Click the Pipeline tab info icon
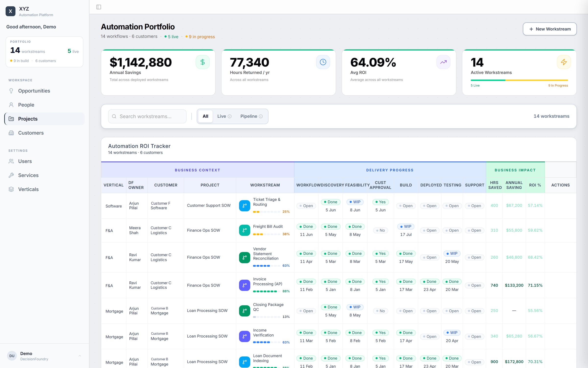588x368 pixels. [x=261, y=116]
